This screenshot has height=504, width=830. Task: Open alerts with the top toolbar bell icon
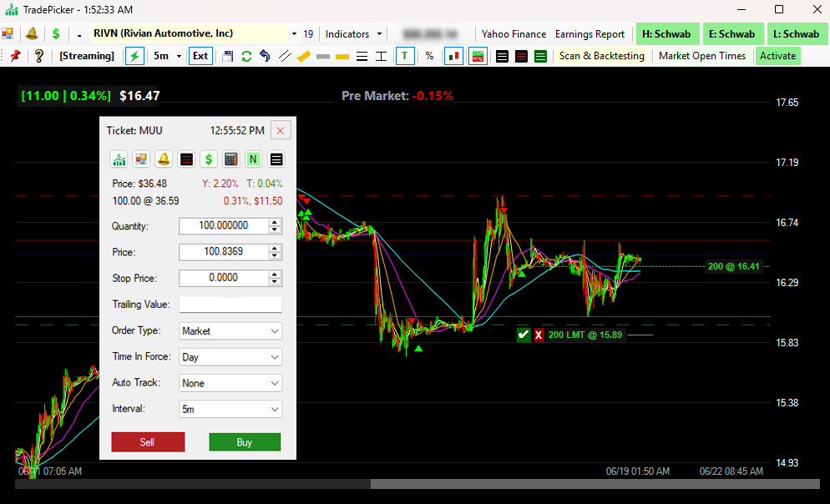pos(32,34)
